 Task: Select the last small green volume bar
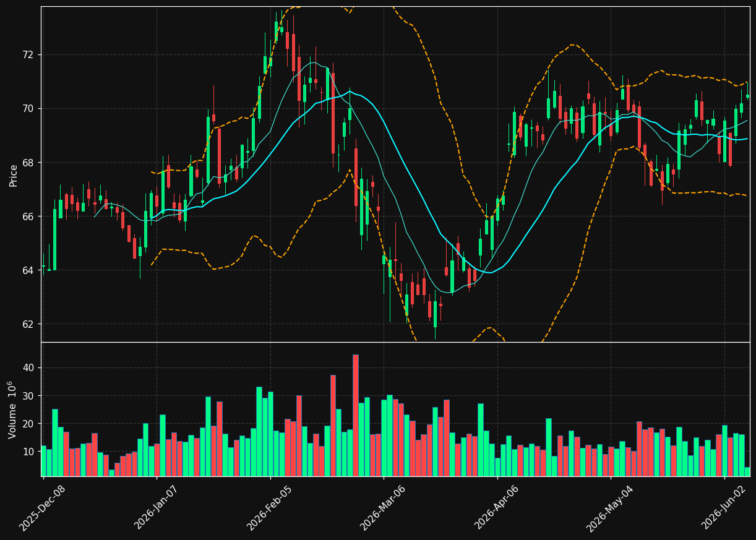point(747,472)
